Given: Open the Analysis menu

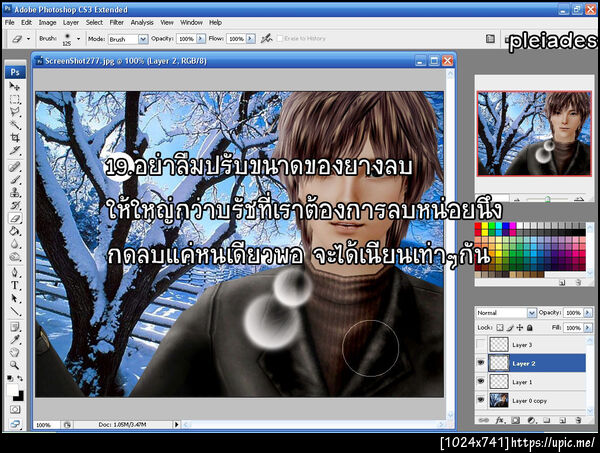Looking at the screenshot, I should 142,23.
